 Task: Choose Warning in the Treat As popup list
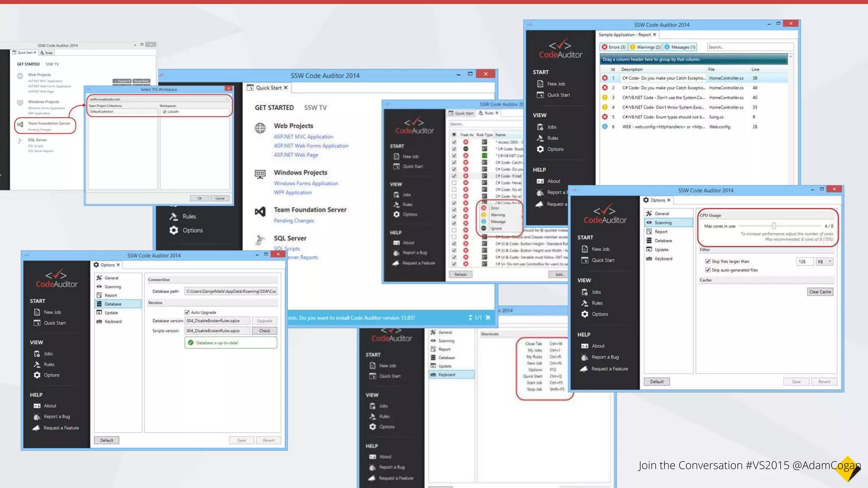pyautogui.click(x=497, y=215)
